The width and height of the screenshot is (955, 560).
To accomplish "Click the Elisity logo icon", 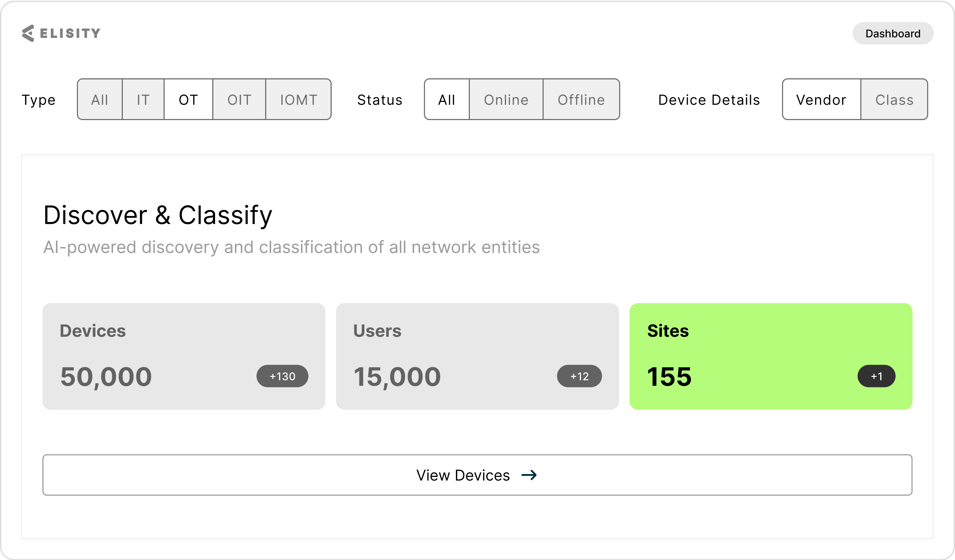I will (x=28, y=33).
